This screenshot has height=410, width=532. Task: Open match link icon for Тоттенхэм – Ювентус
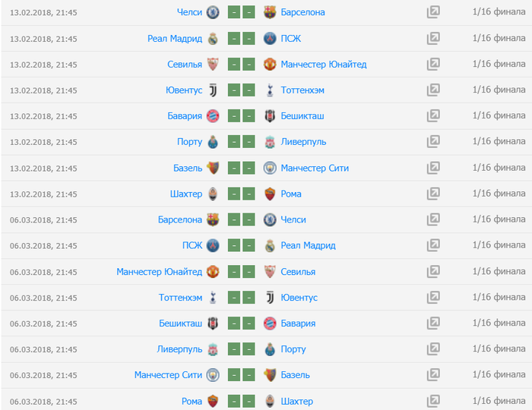(433, 298)
